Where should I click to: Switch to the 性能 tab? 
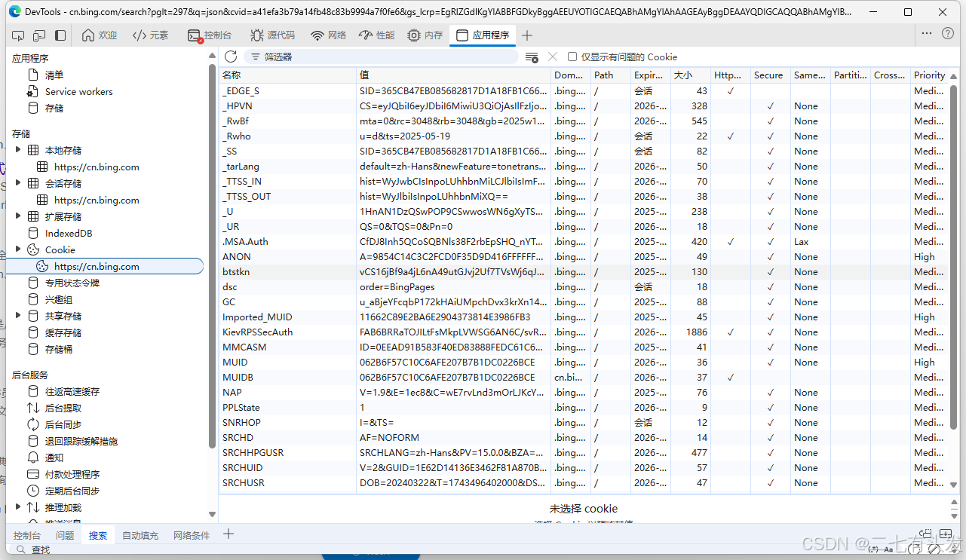point(377,35)
